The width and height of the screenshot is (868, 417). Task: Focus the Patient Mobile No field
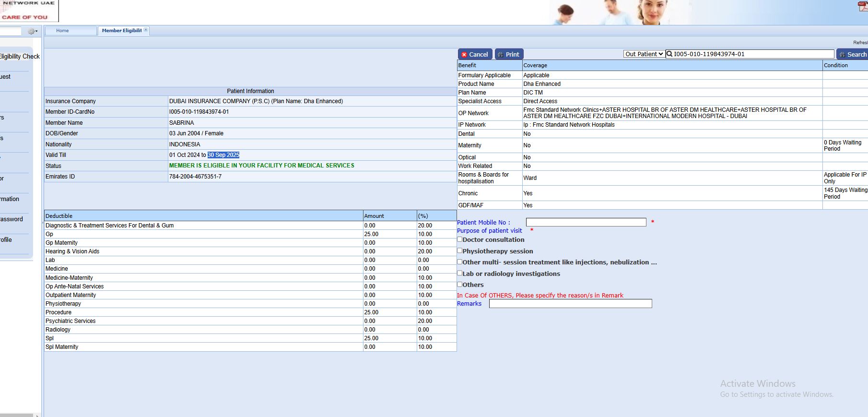coord(586,222)
